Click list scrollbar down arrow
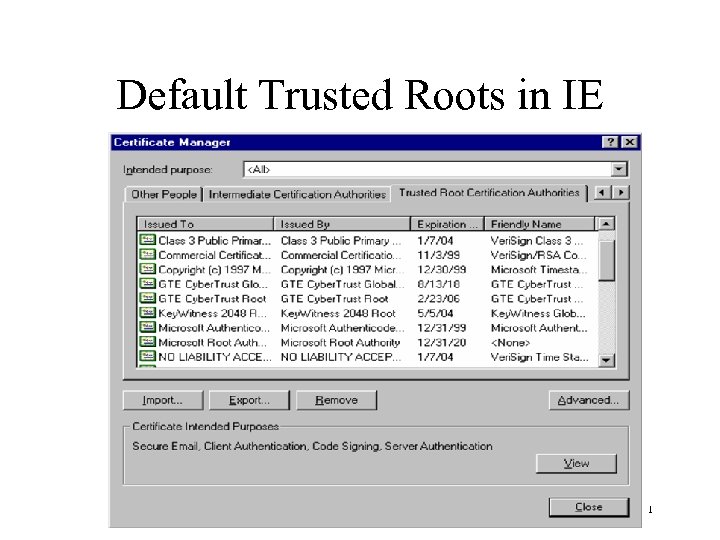The height and width of the screenshot is (540, 720). pos(606,360)
